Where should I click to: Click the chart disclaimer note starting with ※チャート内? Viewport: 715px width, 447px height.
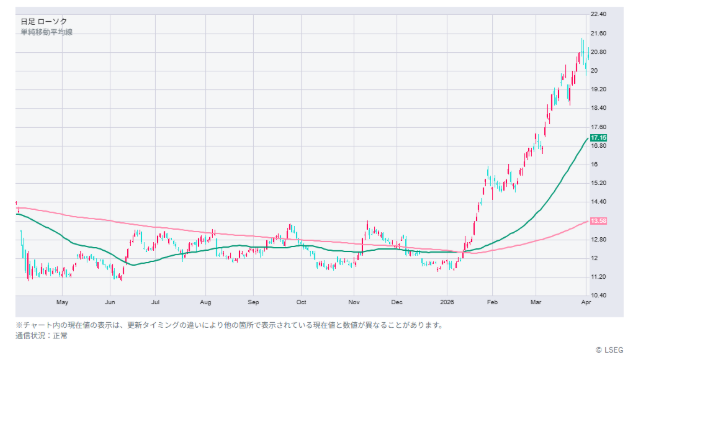(x=228, y=324)
